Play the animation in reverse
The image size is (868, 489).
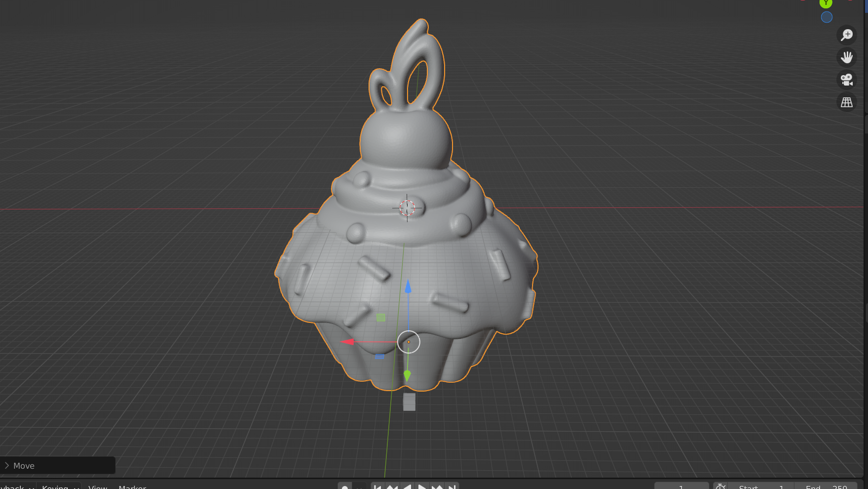coord(407,487)
